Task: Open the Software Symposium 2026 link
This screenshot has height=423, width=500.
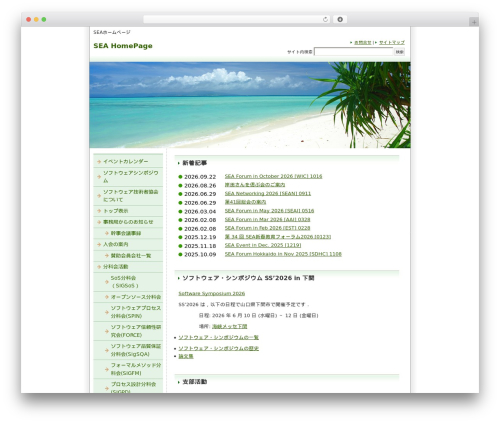Action: (212, 293)
